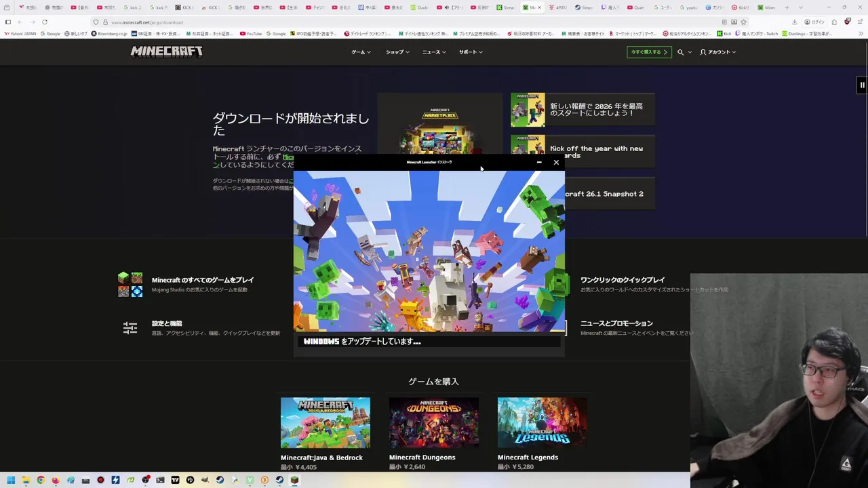Click the Minecraft Dungeons title link

[x=422, y=457]
